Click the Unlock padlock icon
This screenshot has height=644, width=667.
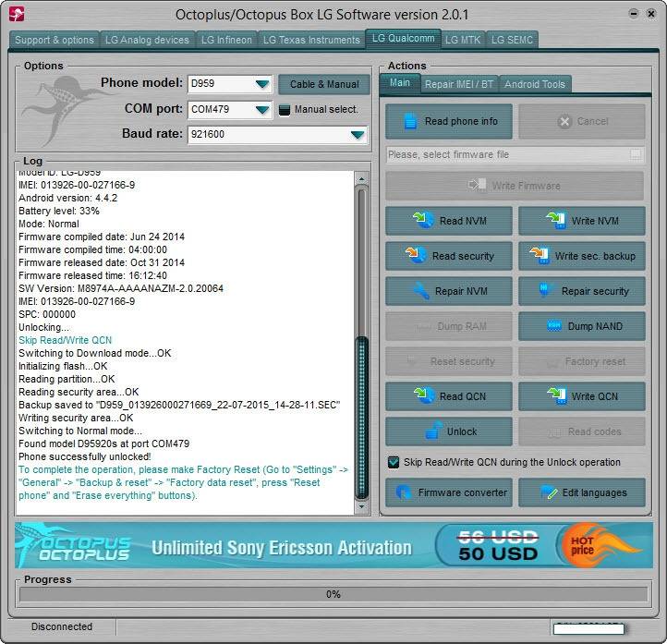pyautogui.click(x=433, y=431)
